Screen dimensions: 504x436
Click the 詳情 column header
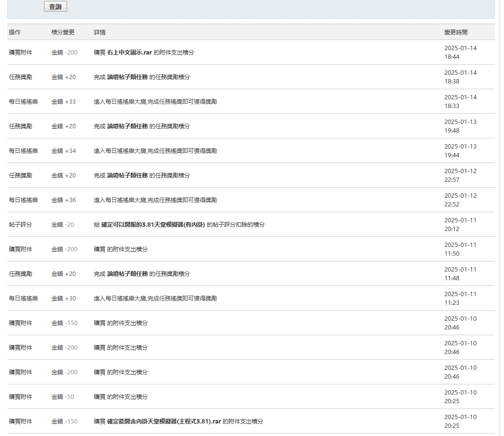(99, 32)
